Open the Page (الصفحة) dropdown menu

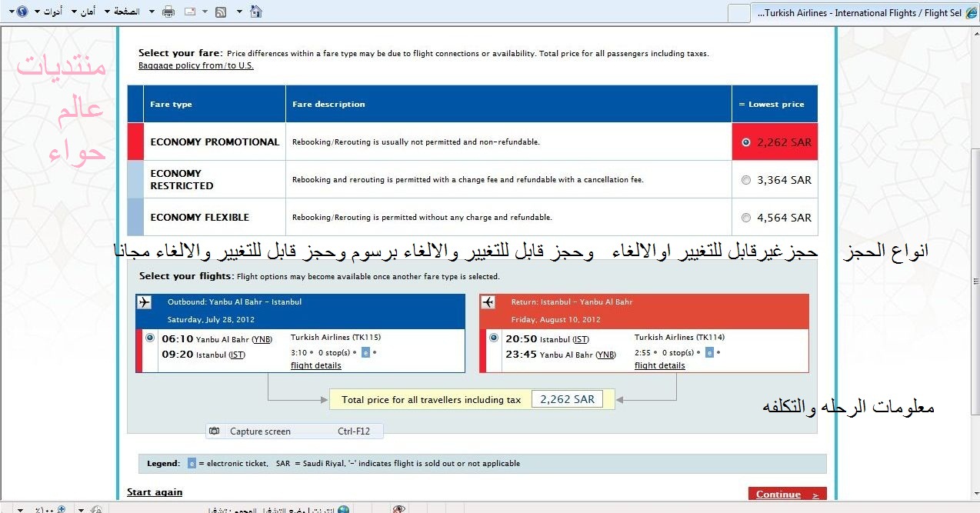[x=126, y=12]
